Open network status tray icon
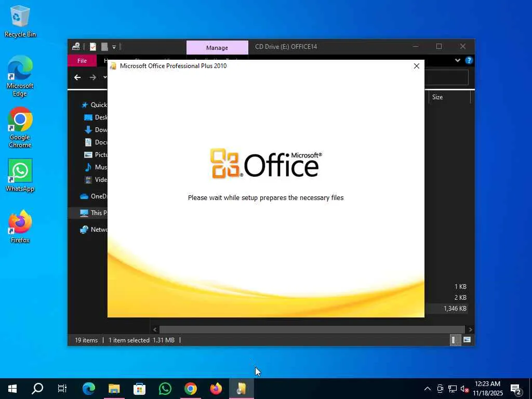The width and height of the screenshot is (532, 399). pyautogui.click(x=453, y=389)
